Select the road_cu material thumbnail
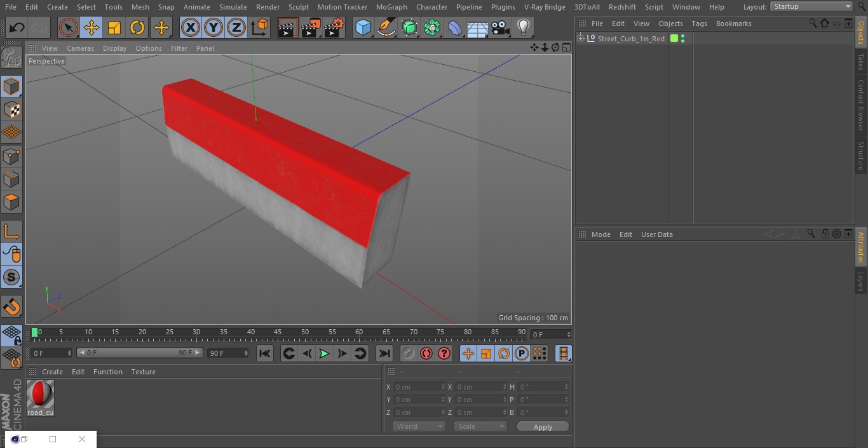868x448 pixels. tap(40, 395)
